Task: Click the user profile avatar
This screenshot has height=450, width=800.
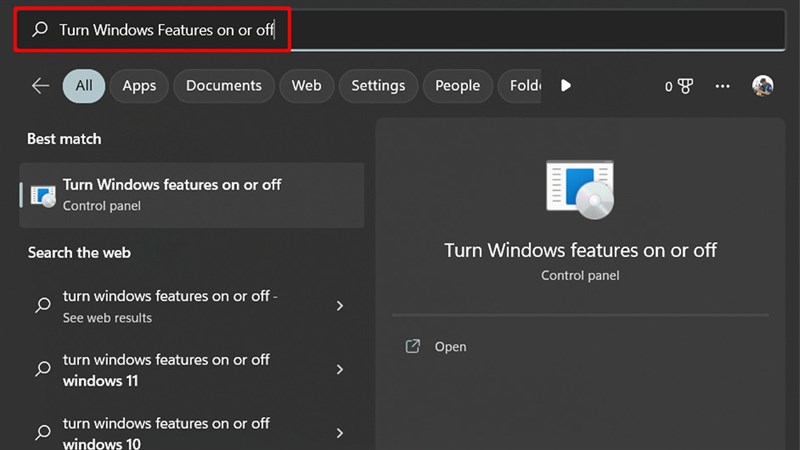Action: [763, 86]
